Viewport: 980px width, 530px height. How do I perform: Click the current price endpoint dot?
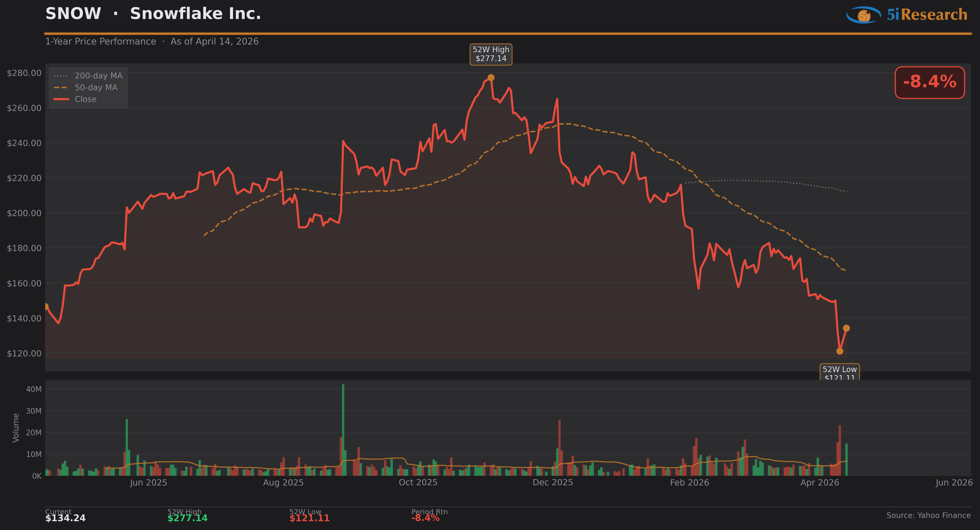point(846,328)
